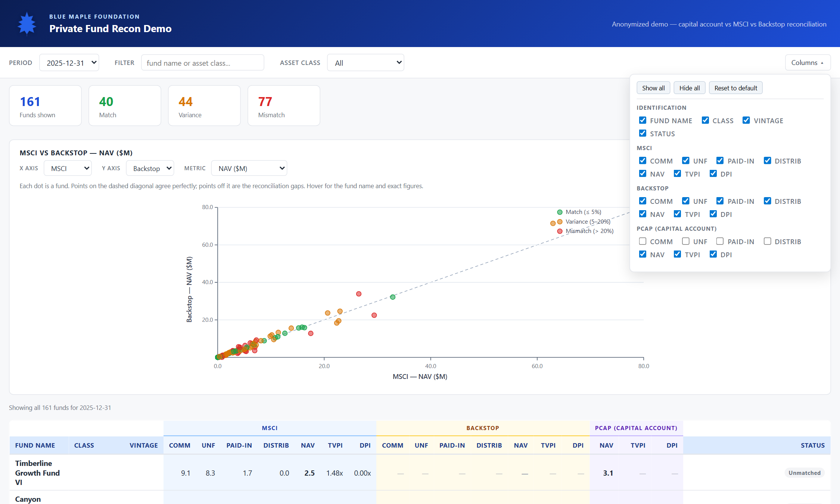Click the green data point near 33 on chart

coord(393,297)
